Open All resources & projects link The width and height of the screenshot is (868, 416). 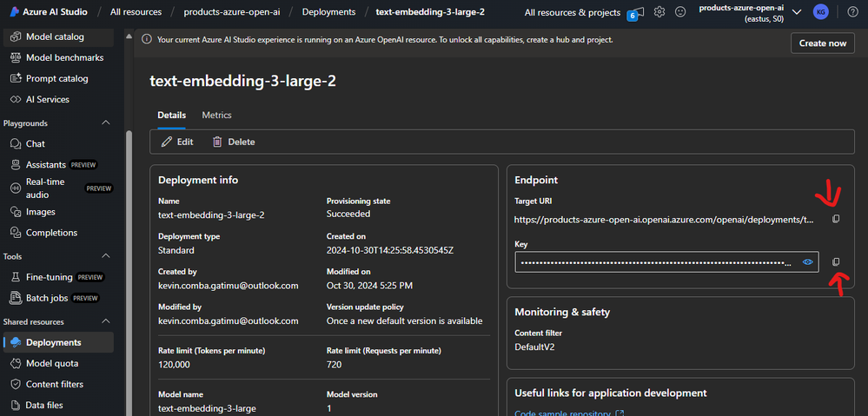pos(573,12)
